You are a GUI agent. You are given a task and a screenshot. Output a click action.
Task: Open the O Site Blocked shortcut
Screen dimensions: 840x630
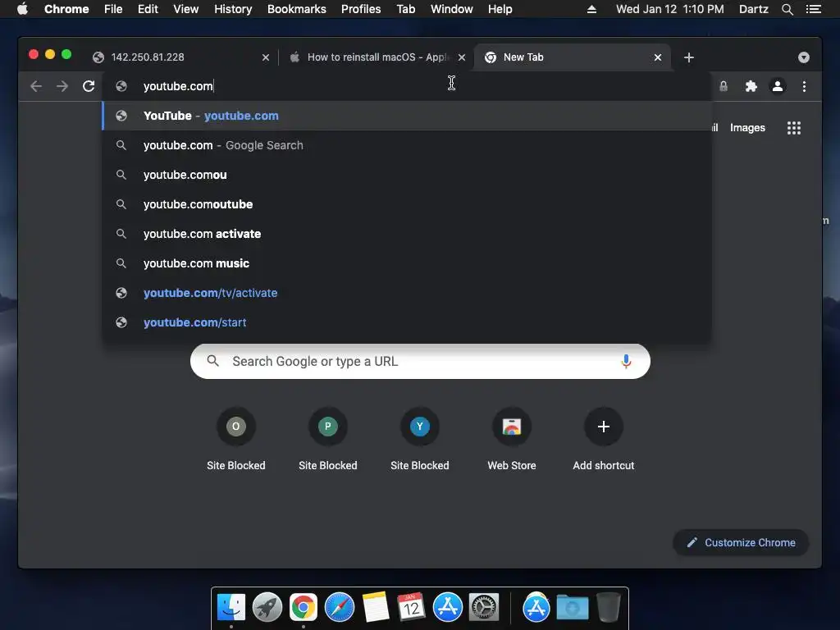coord(235,440)
